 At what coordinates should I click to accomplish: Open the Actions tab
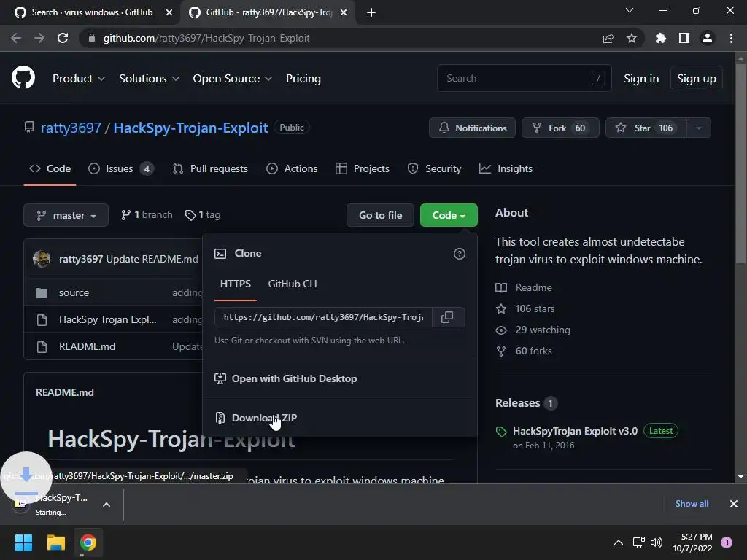pos(292,168)
